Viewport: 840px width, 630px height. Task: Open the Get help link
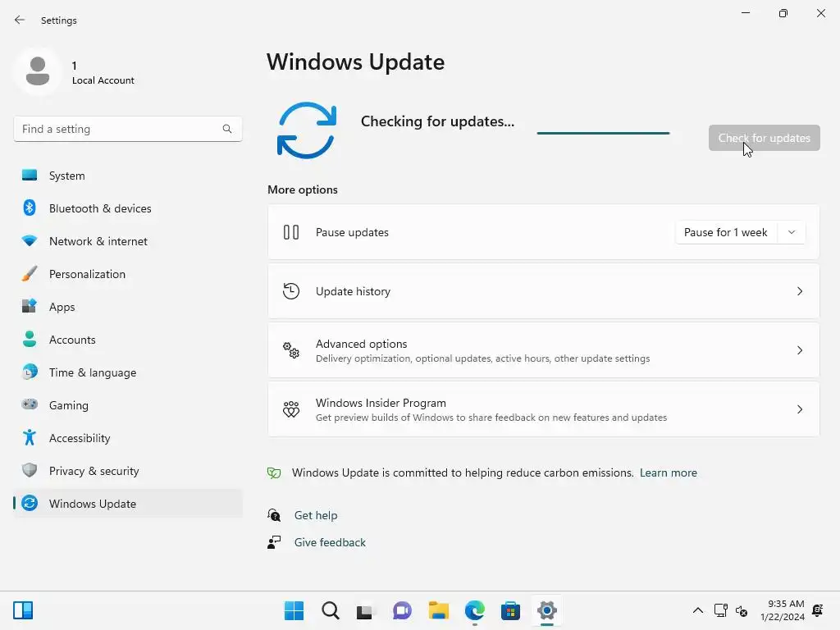[316, 515]
